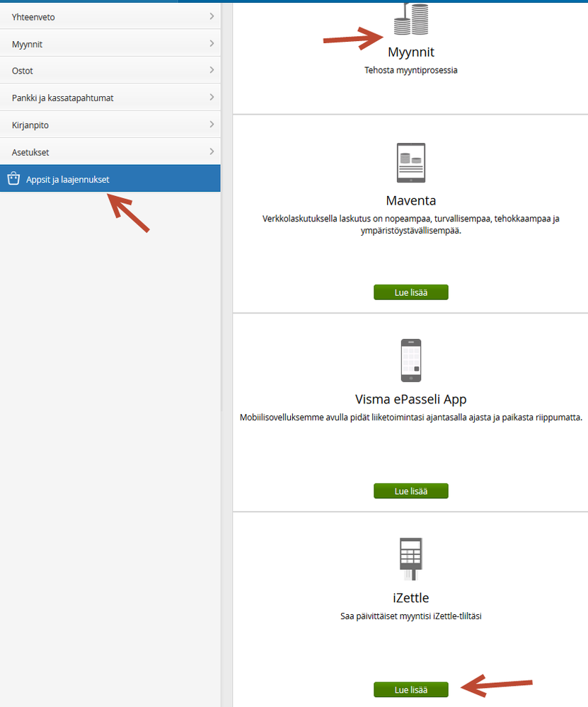Viewport: 588px width, 707px height.
Task: Expand the Ostot chevron
Action: (x=212, y=70)
